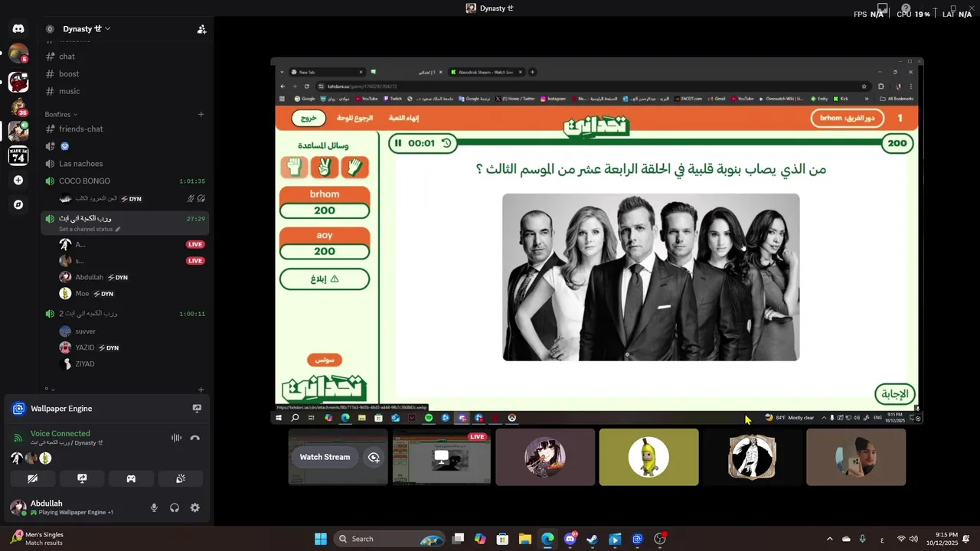Click Set a channel status link

[x=90, y=229]
